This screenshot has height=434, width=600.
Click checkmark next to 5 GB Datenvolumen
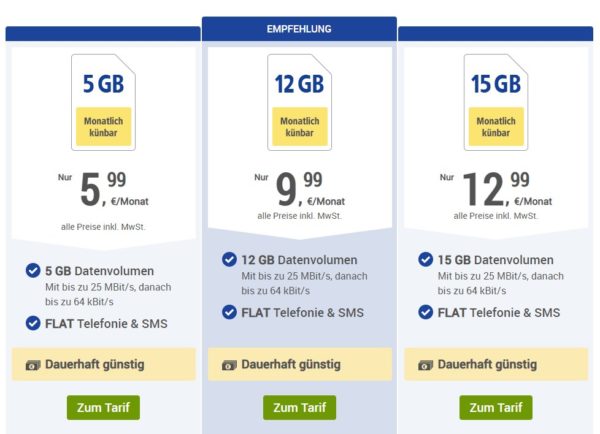pos(33,270)
